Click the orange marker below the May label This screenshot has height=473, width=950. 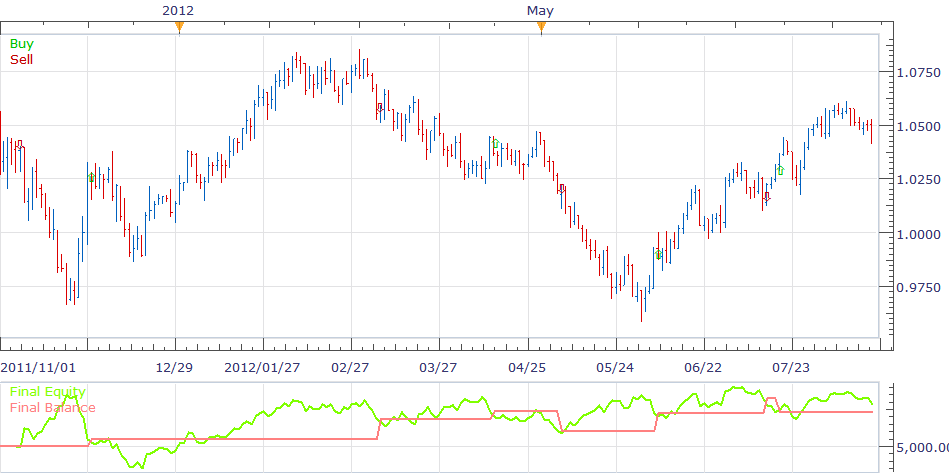coord(541,27)
